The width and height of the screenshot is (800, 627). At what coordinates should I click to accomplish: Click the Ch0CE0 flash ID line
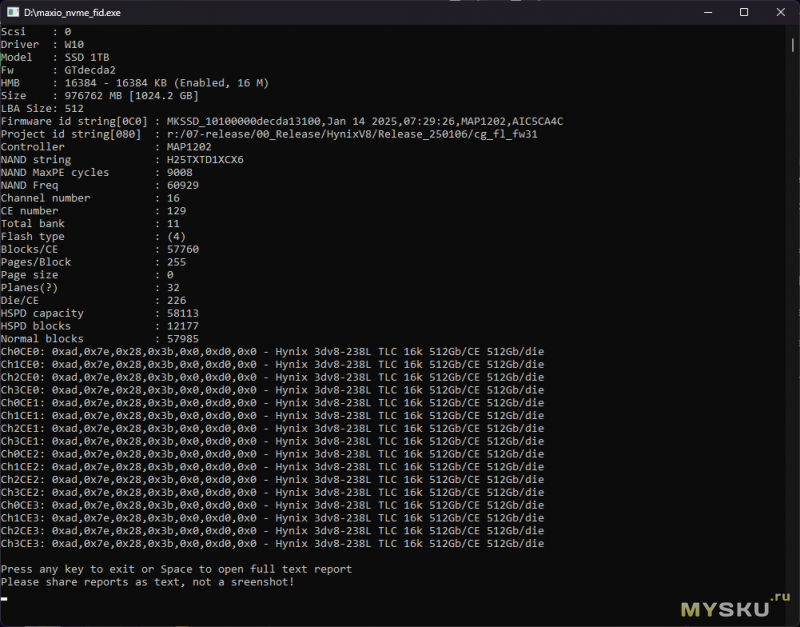coord(272,352)
